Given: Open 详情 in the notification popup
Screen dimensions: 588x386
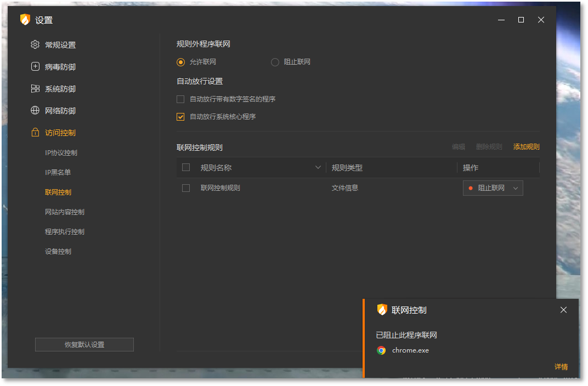Looking at the screenshot, I should pos(561,367).
